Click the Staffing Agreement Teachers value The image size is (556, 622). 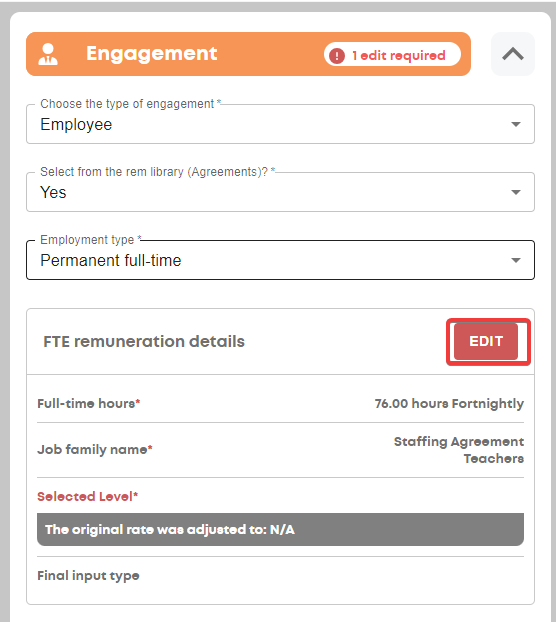(x=459, y=450)
